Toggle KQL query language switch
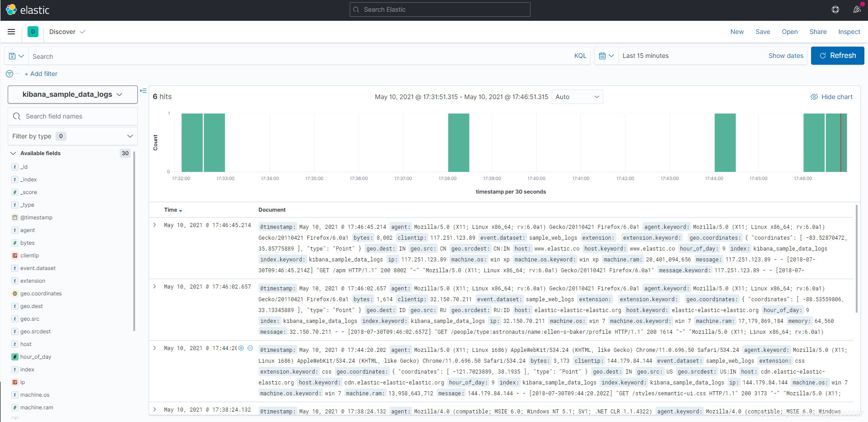Image resolution: width=868 pixels, height=422 pixels. coord(580,56)
